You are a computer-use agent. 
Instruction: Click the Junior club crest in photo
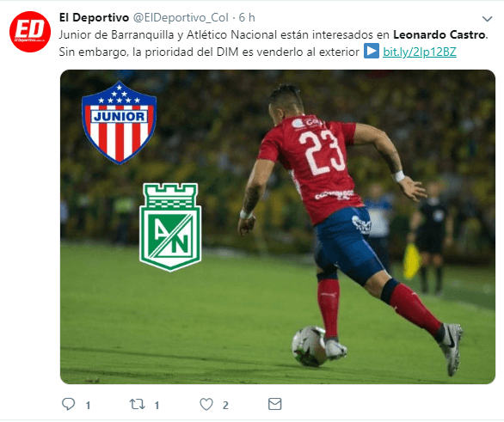(x=120, y=123)
